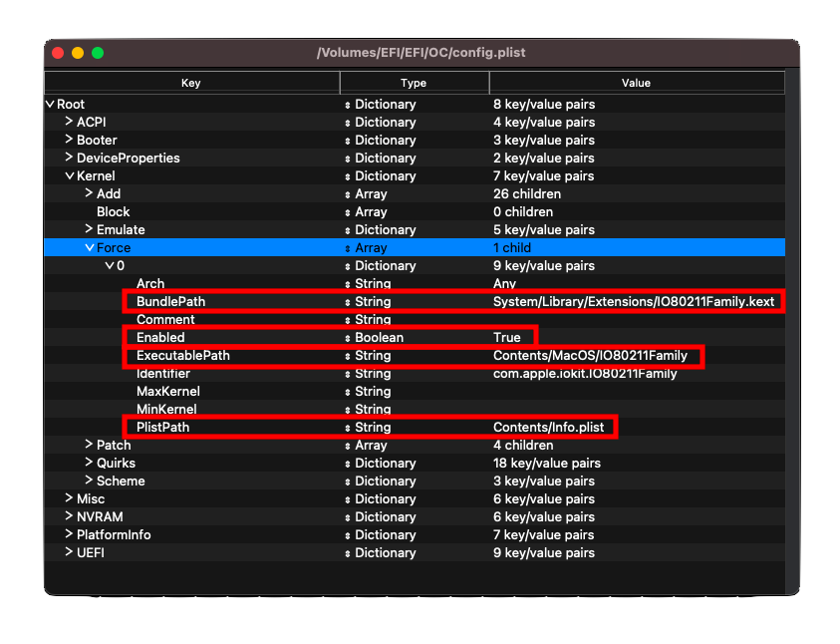Click the Identifier value com.apple.iokit.IO80211Family
840x644 pixels.
[584, 374]
